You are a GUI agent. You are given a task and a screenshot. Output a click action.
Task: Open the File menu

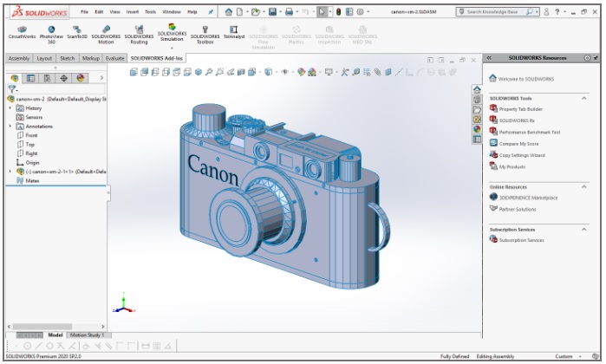tap(84, 12)
